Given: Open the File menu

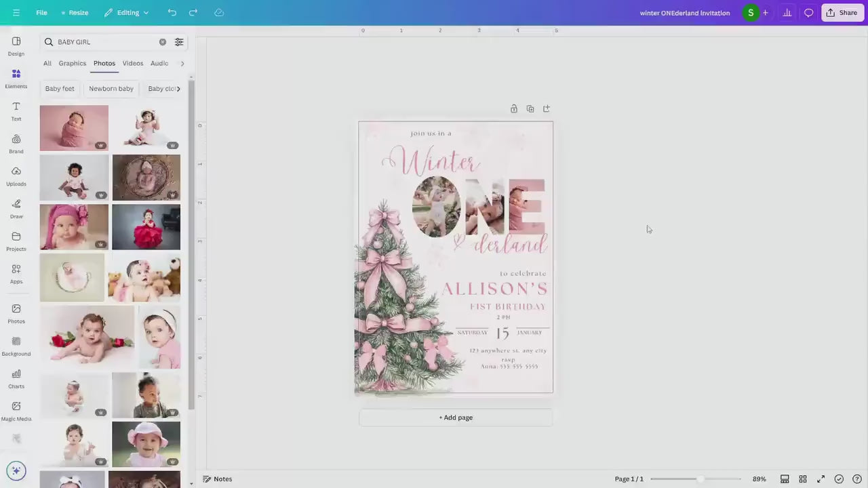Looking at the screenshot, I should pos(41,12).
